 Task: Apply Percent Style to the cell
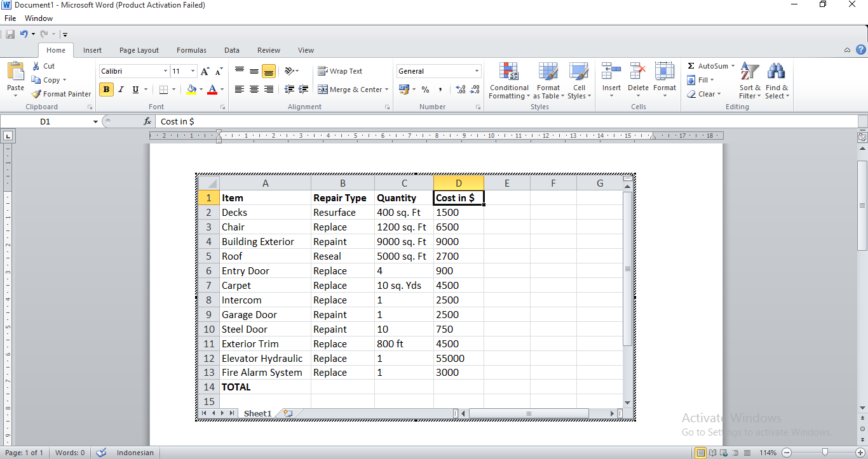[x=425, y=90]
